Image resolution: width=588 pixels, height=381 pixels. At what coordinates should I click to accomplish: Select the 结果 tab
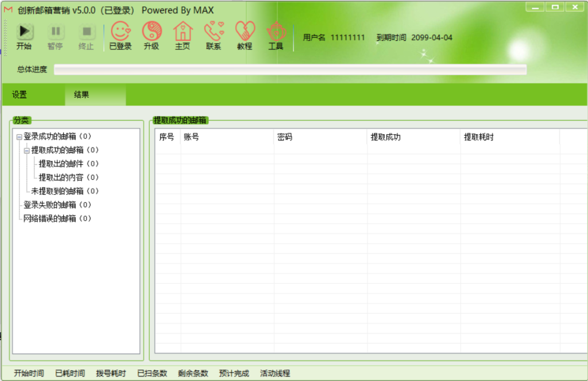(82, 95)
